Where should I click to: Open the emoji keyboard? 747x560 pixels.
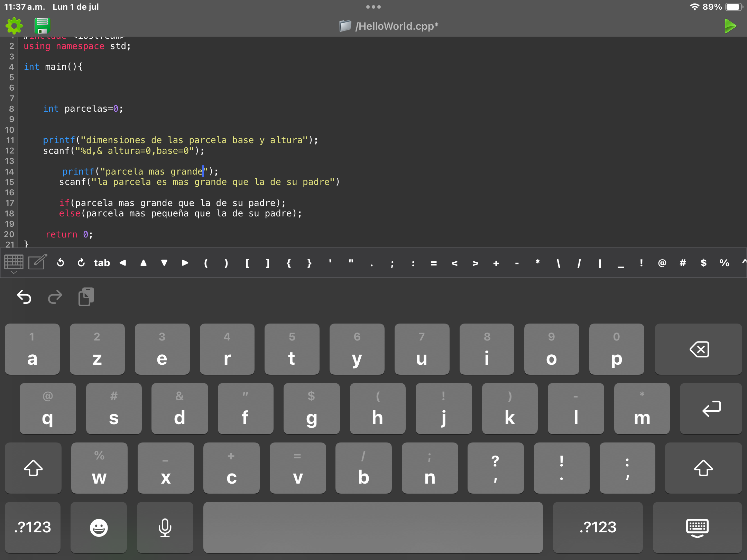tap(99, 527)
